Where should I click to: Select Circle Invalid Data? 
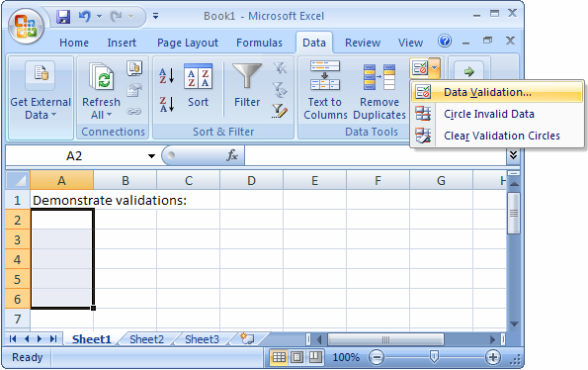[497, 114]
